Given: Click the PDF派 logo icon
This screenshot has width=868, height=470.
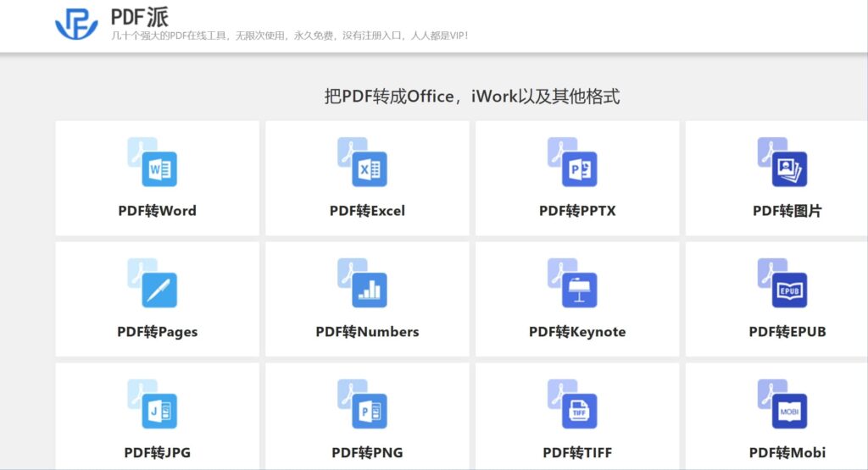Looking at the screenshot, I should 76,24.
